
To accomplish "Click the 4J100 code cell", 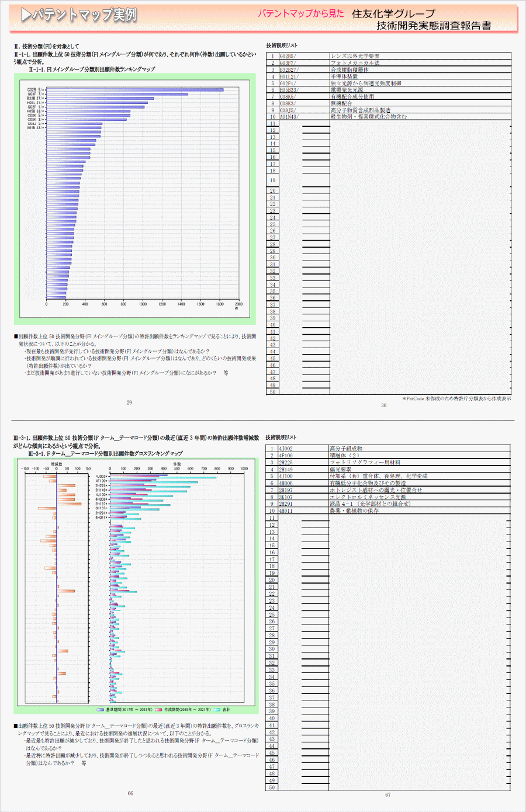I will tap(303, 476).
